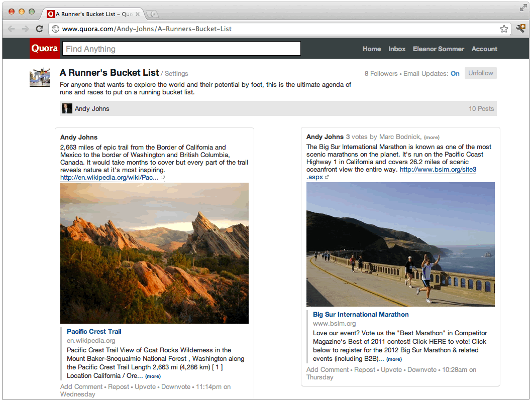The height and width of the screenshot is (404, 532).
Task: Click the www.bsim.org source text
Action: click(x=334, y=324)
